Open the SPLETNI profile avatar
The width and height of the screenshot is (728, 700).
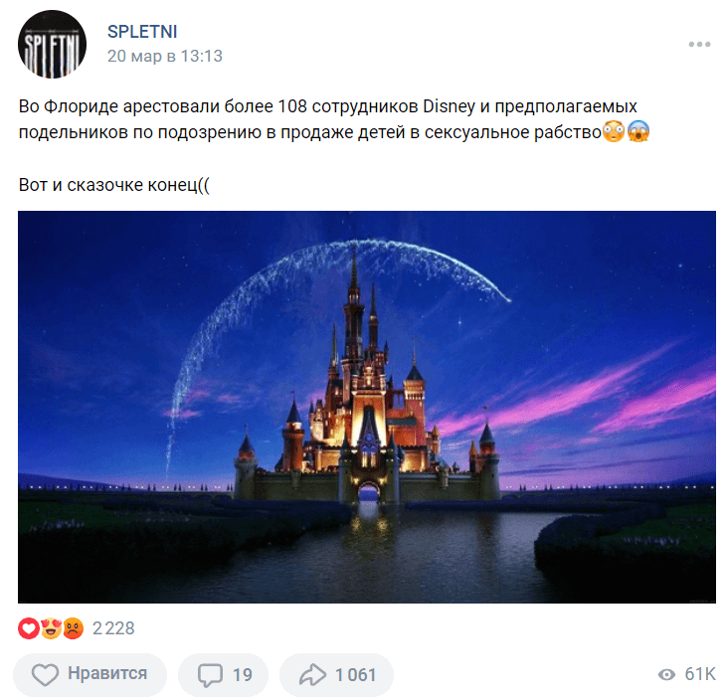[x=52, y=44]
